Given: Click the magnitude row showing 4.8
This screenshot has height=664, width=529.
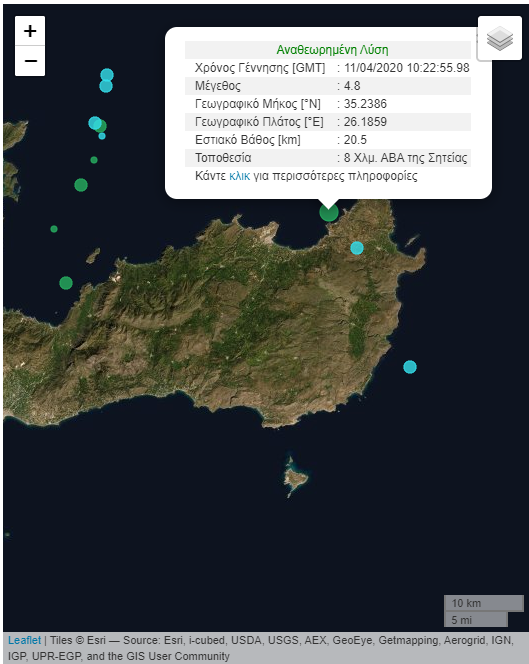Looking at the screenshot, I should (x=328, y=86).
